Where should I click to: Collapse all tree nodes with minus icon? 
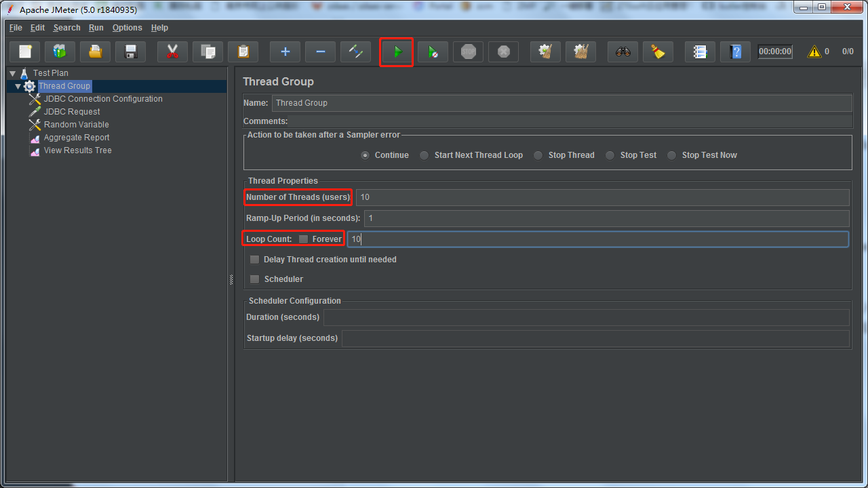320,52
